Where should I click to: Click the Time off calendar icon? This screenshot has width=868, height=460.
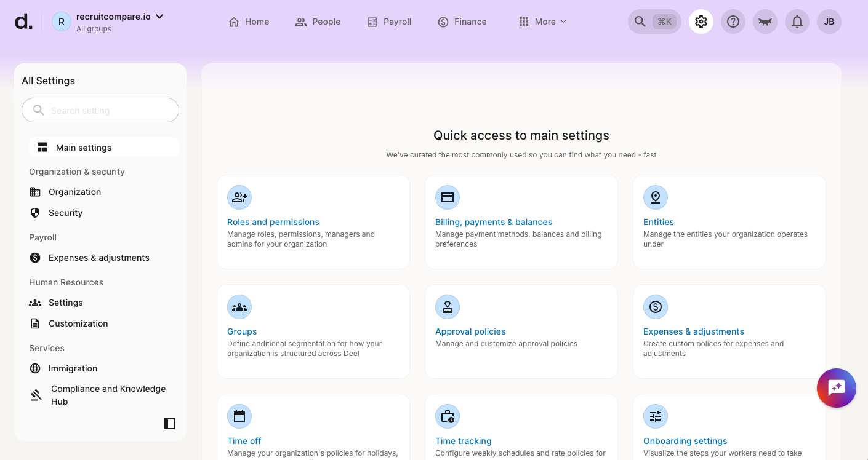pyautogui.click(x=239, y=416)
